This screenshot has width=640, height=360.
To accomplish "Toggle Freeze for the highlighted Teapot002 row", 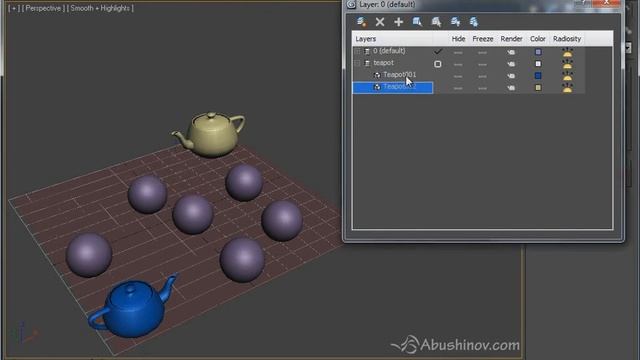I will click(482, 88).
